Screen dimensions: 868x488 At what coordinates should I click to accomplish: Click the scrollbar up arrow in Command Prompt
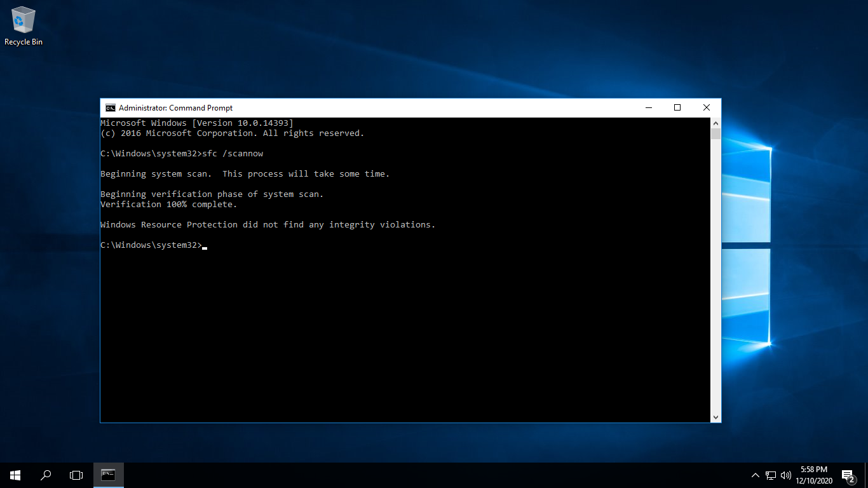coord(715,123)
